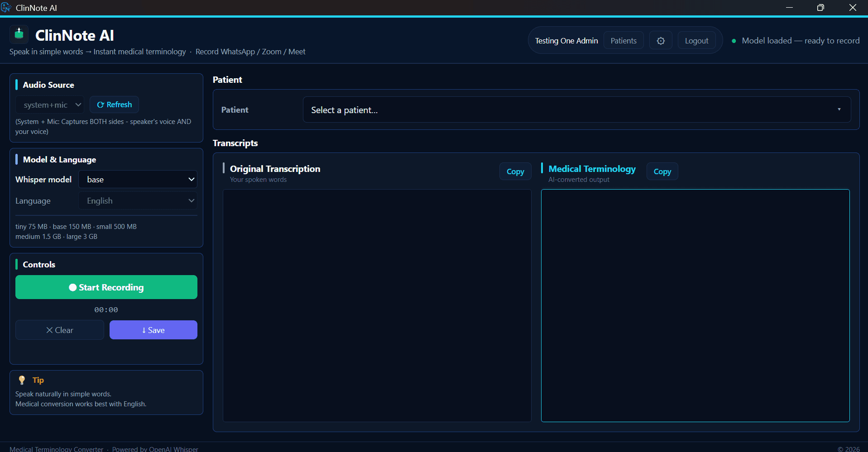This screenshot has height=452, width=868.
Task: Click the green model status dot
Action: [734, 41]
